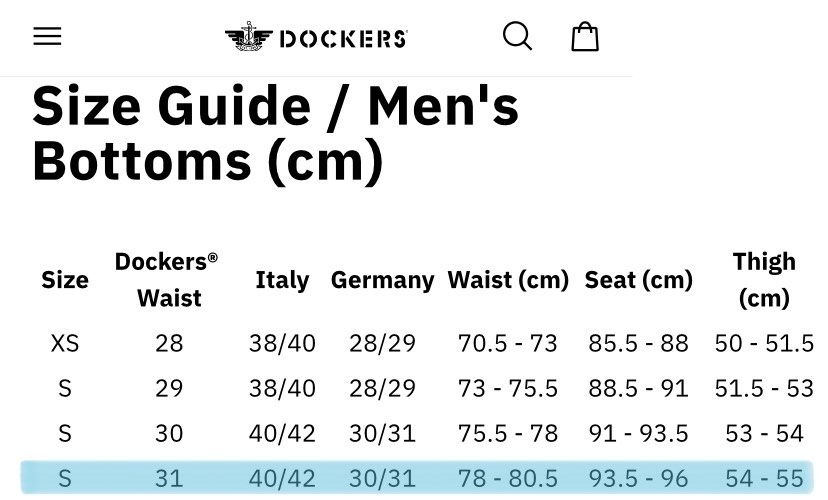Click the 70.5 - 73 waist measurement
Screen dimensions: 828x500
pos(508,344)
